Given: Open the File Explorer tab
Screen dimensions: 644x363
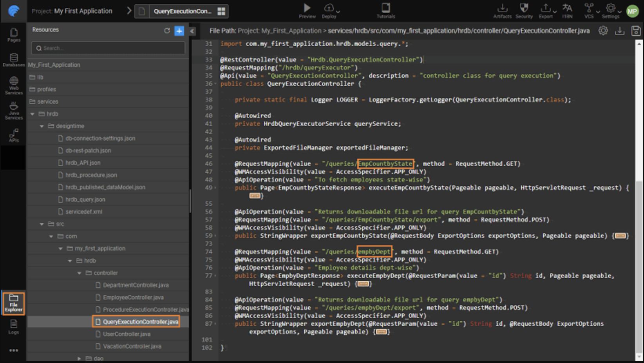Looking at the screenshot, I should pos(14,303).
